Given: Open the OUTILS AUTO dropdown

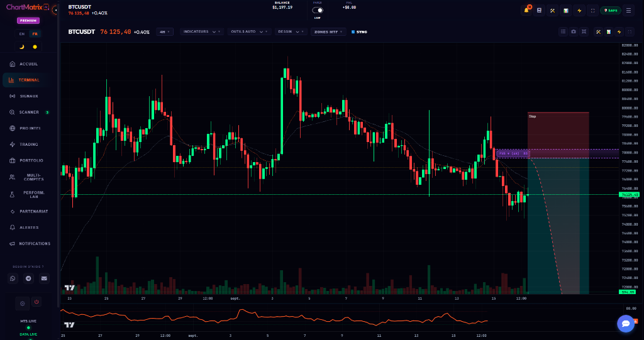Looking at the screenshot, I should coord(249,31).
